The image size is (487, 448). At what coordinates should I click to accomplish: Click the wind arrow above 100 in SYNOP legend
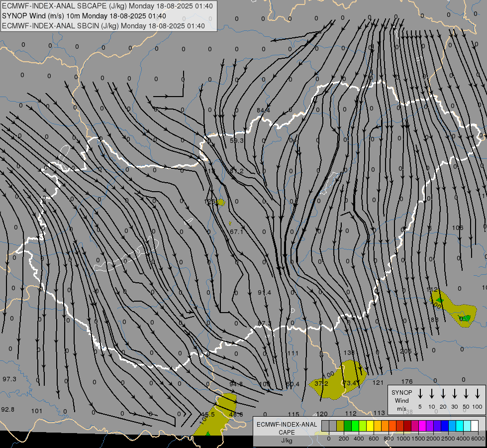click(478, 394)
